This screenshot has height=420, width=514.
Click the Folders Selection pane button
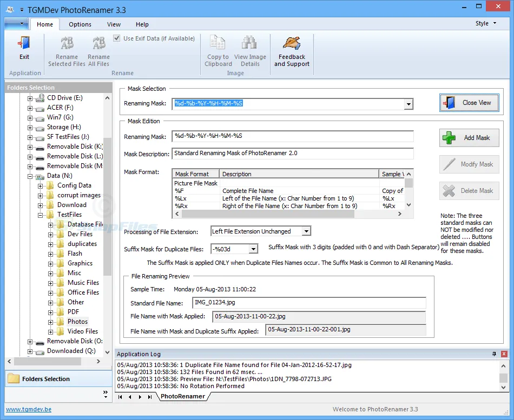58,379
